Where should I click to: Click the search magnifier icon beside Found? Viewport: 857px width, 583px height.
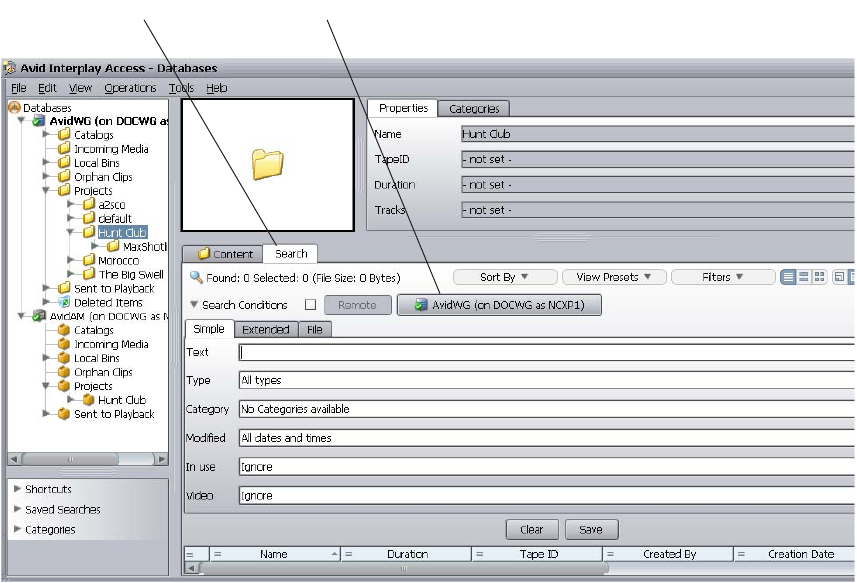tap(196, 277)
